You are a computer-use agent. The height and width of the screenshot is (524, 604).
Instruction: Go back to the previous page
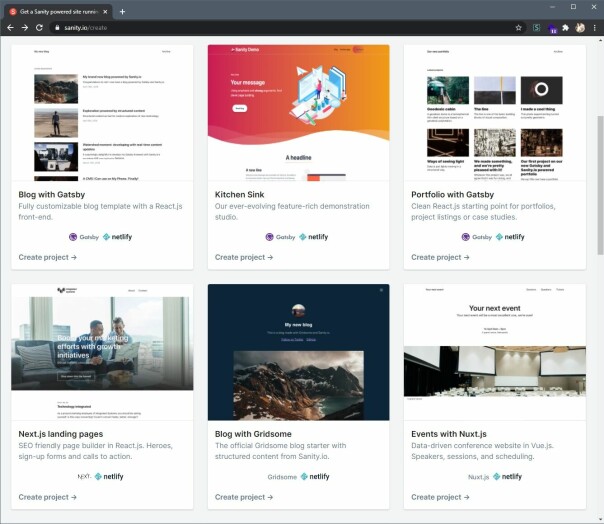pos(10,28)
